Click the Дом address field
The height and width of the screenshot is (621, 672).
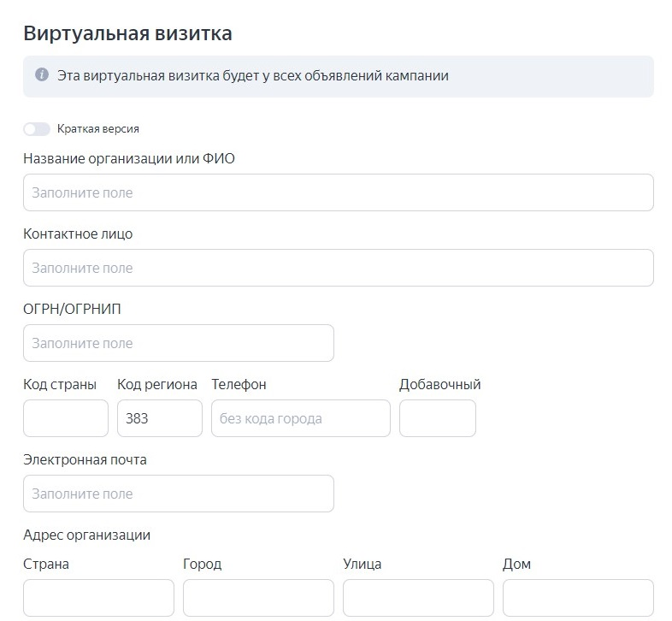[578, 598]
